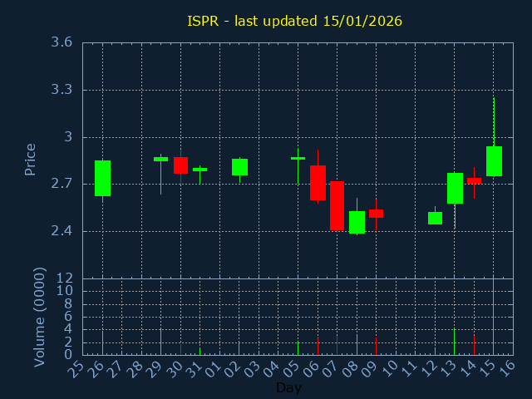Viewport: 532px width, 399px height.
Task: Click the green candlestick for day 13
Action: pyautogui.click(x=455, y=188)
